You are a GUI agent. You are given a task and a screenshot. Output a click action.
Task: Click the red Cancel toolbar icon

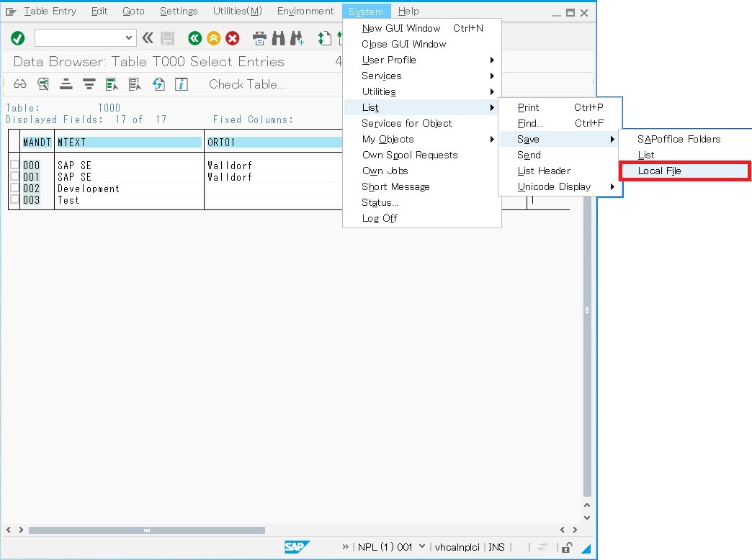pos(233,39)
